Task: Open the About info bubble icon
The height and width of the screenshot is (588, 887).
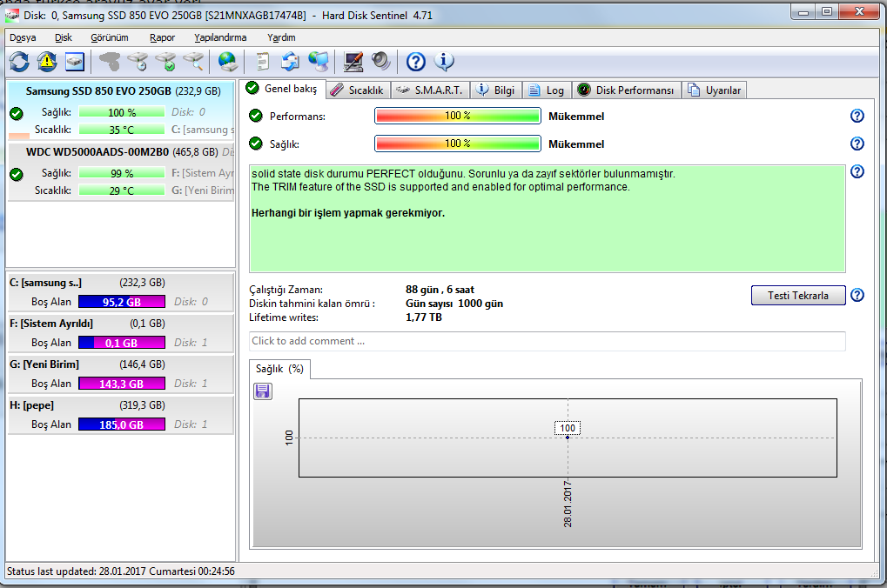Action: click(444, 62)
